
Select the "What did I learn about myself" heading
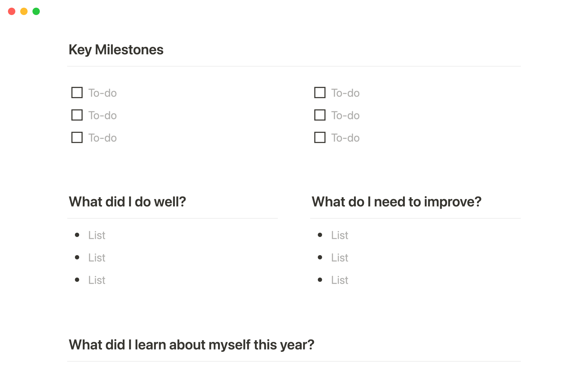point(191,345)
